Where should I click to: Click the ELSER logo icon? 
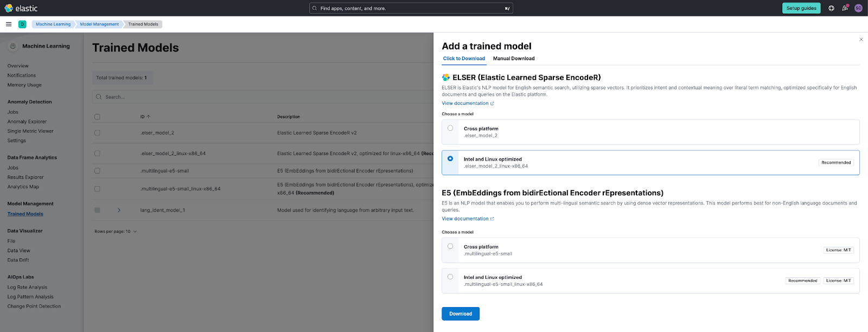(446, 78)
